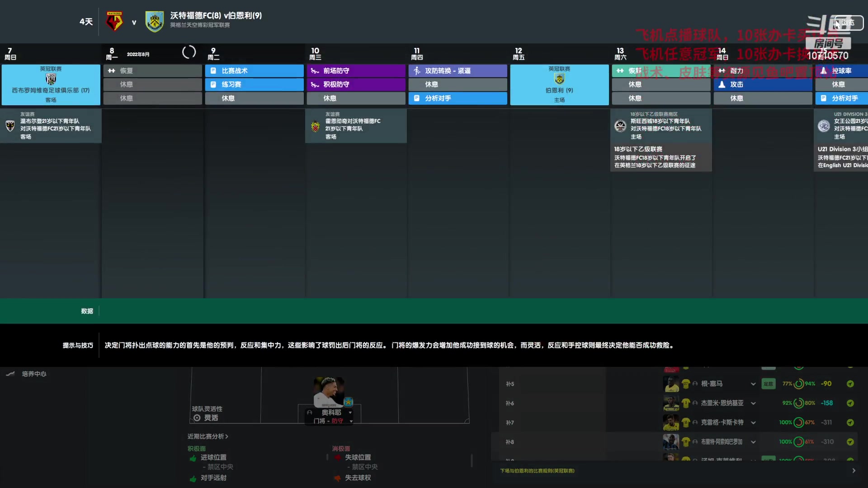Image resolution: width=868 pixels, height=488 pixels.
Task: Click 耐力 dumbbell icon on Sunday
Action: pos(722,70)
